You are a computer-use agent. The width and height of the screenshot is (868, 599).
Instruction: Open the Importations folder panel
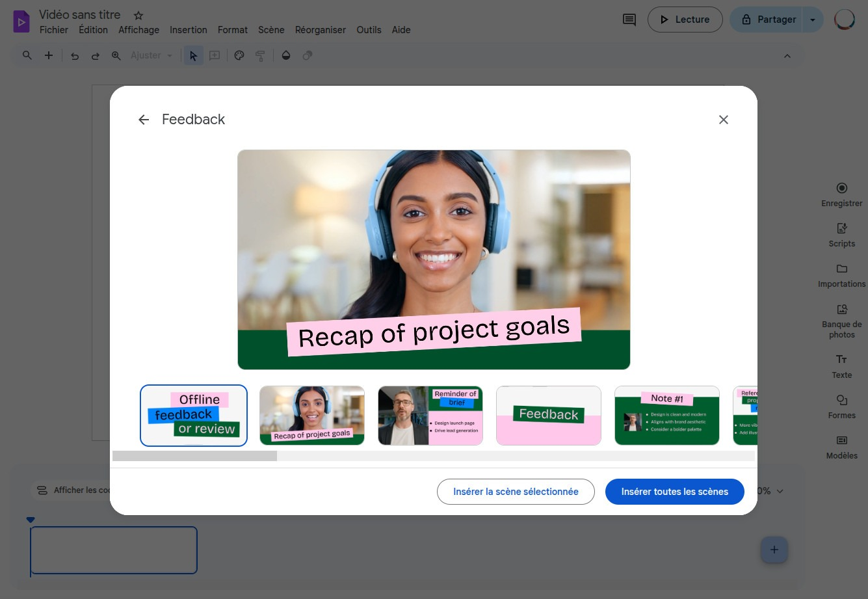(841, 275)
